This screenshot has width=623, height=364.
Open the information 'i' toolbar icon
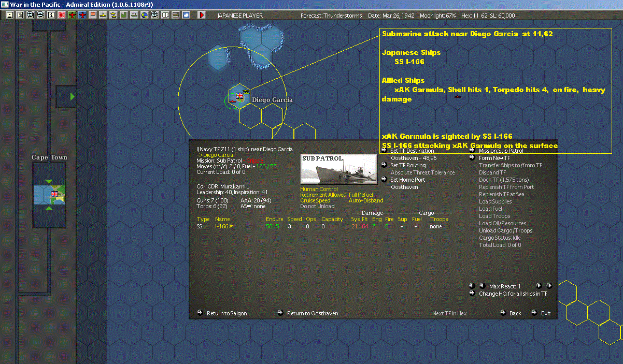[51, 16]
